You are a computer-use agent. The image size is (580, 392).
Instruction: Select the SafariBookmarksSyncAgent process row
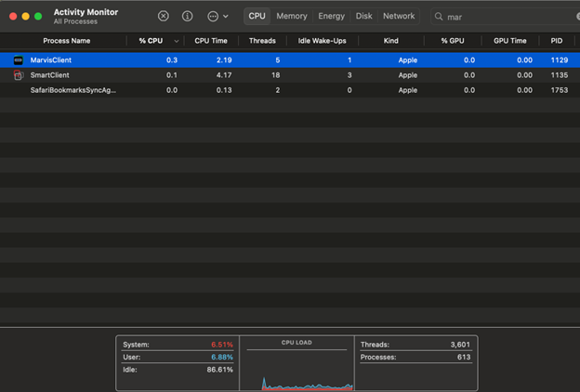tap(74, 90)
